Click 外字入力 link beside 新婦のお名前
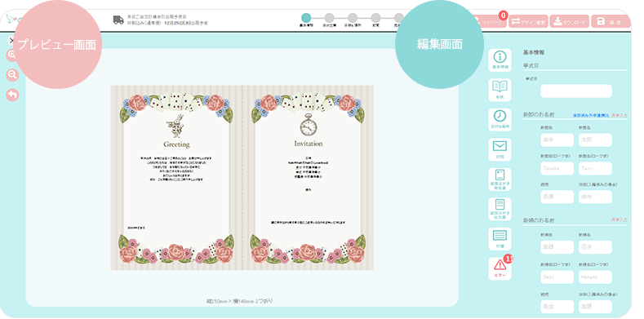The width and height of the screenshot is (644, 319). coord(620,220)
